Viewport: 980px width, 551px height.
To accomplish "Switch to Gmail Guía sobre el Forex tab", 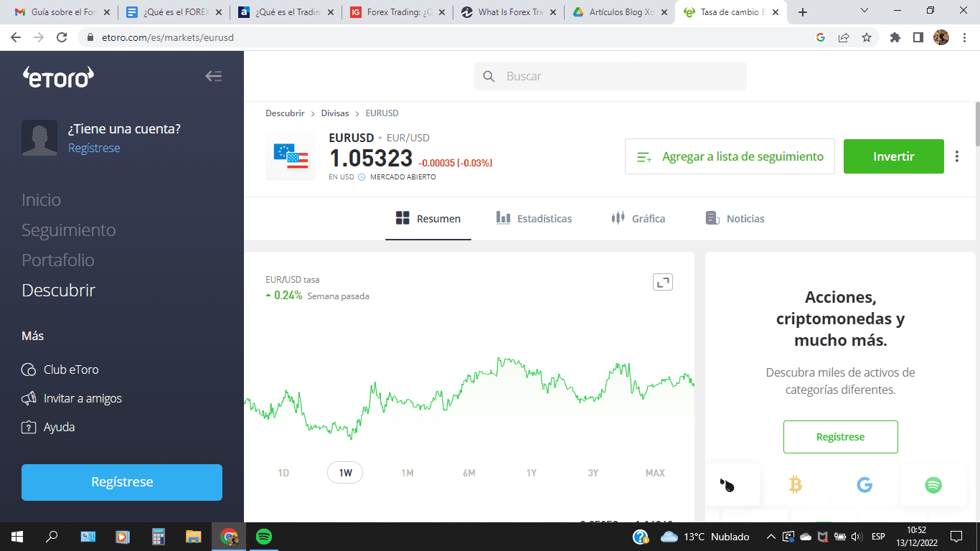I will point(62,12).
